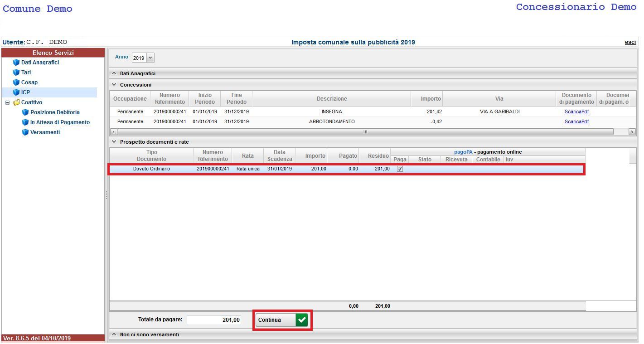Download ScaricaPdf for the ARROTONDAMENTO row

point(576,121)
